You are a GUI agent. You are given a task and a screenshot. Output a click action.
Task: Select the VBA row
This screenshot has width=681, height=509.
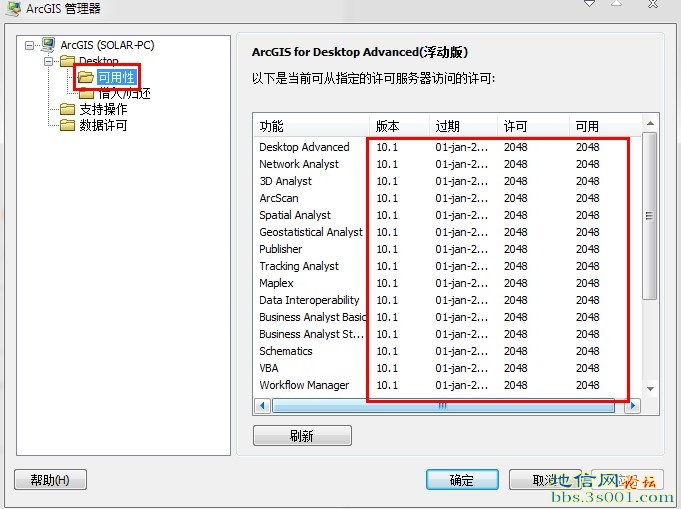coord(447,368)
